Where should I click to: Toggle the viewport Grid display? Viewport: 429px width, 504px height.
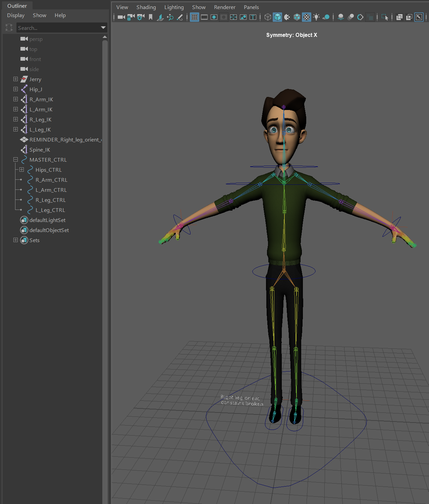coord(195,17)
